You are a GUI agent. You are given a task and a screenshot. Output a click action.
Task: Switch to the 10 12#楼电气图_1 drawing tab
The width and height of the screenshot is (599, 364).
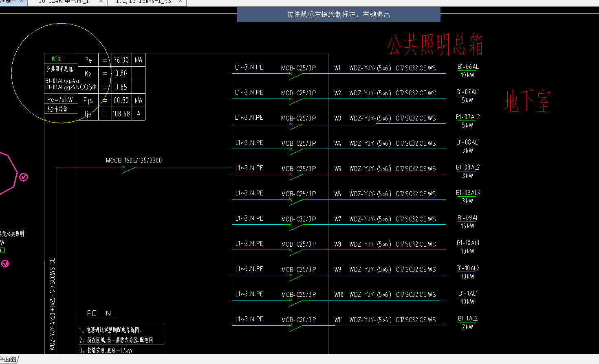pos(63,2)
